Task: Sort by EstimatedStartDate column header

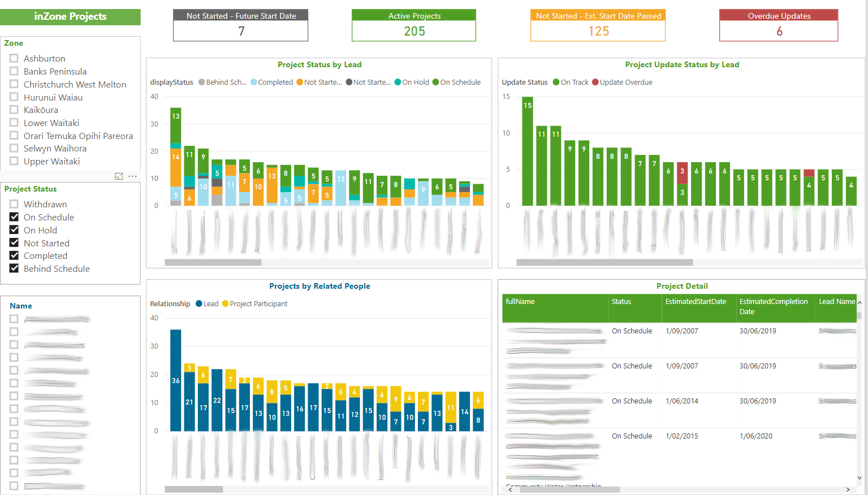Action: click(696, 302)
